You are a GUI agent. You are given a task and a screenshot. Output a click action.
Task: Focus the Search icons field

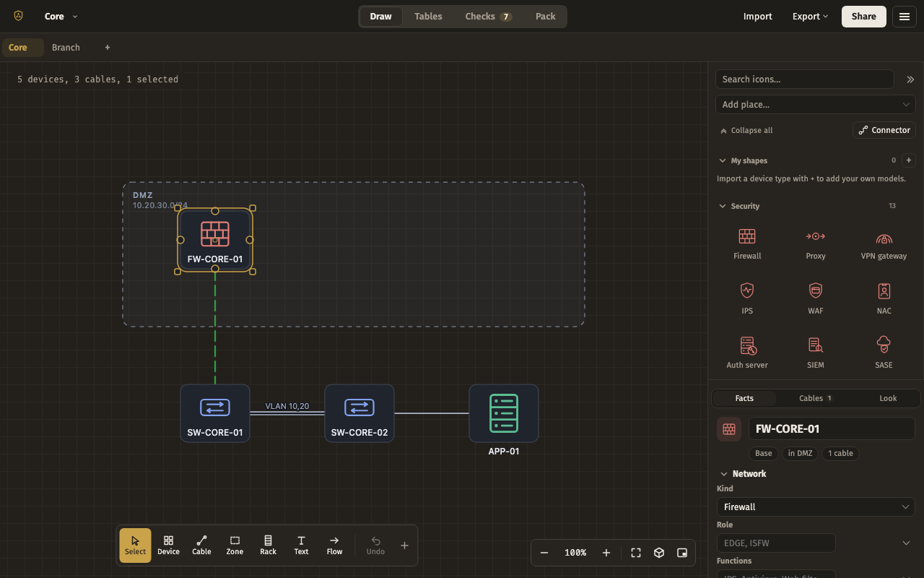tap(805, 79)
